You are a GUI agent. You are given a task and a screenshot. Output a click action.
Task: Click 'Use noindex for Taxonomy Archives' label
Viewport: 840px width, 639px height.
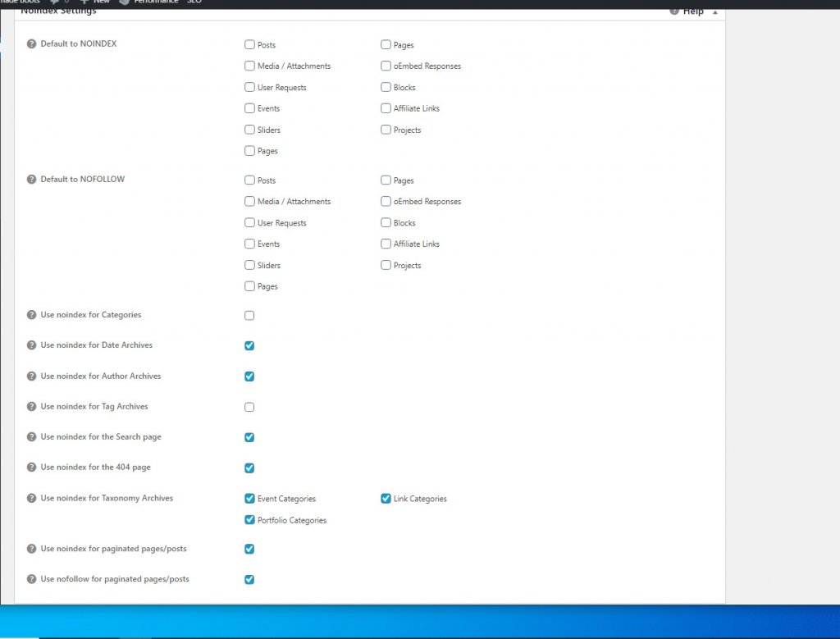(x=107, y=498)
